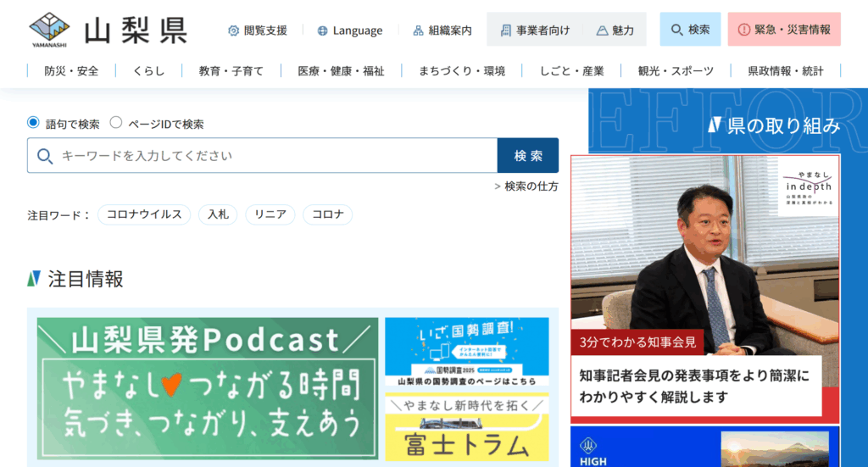Open the 山梨県発Podcast banner
The image size is (868, 467).
pyautogui.click(x=208, y=388)
